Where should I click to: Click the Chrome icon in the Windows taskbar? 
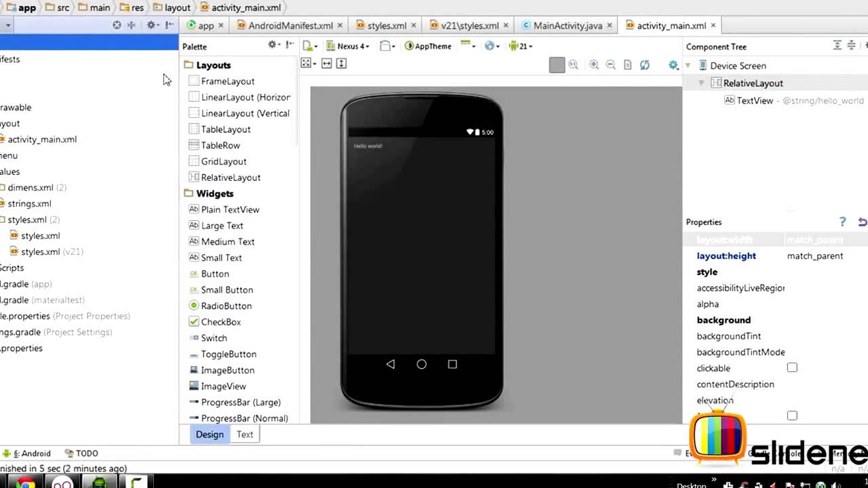26,483
